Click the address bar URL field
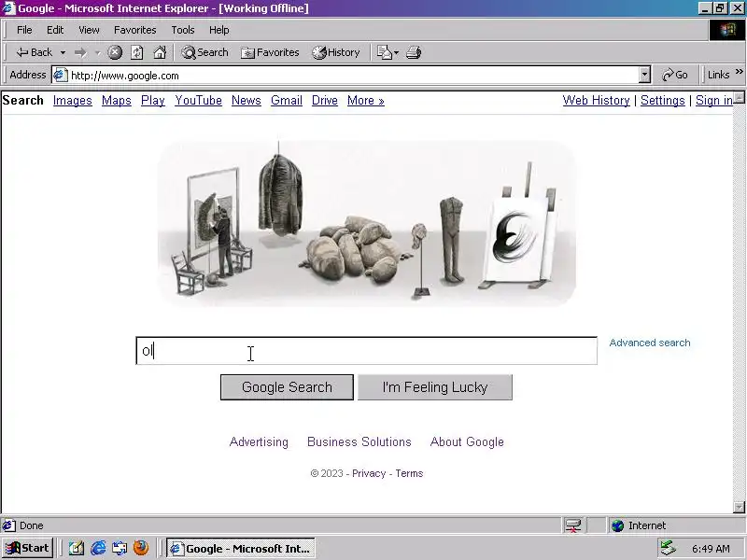This screenshot has width=747, height=560. 353,75
